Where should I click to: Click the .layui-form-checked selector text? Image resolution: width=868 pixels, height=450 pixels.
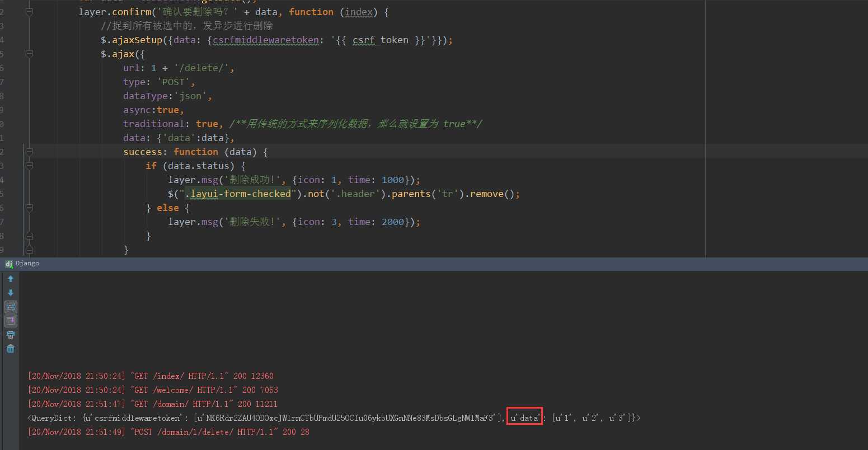238,194
